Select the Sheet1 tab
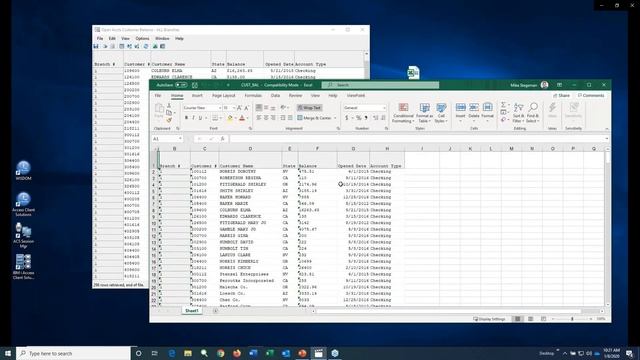Image resolution: width=640 pixels, height=360 pixels. click(x=191, y=311)
